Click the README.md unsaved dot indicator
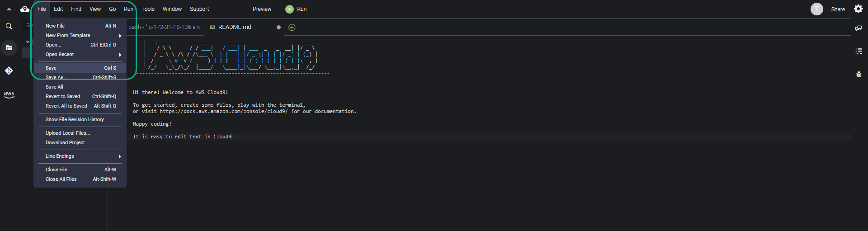The image size is (868, 231). pos(278,28)
